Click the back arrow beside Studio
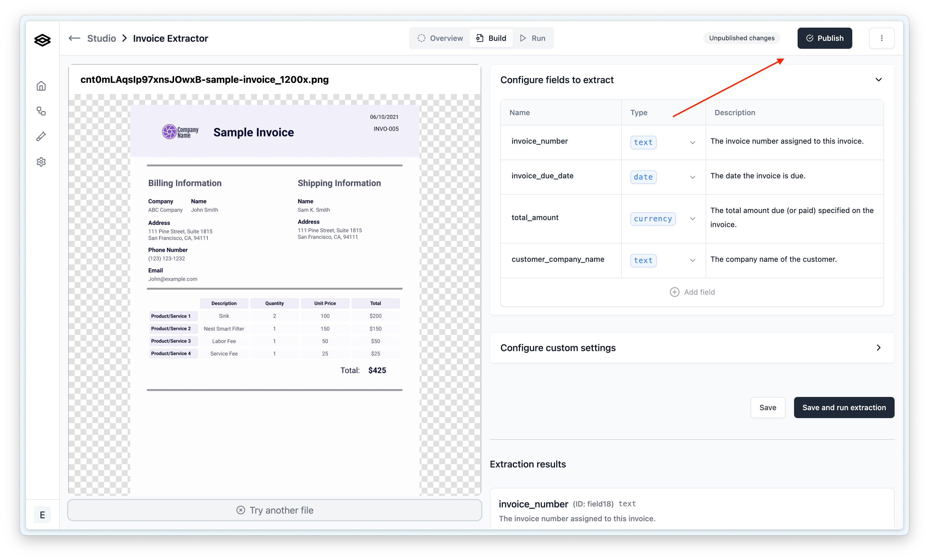This screenshot has width=929, height=560. click(74, 38)
